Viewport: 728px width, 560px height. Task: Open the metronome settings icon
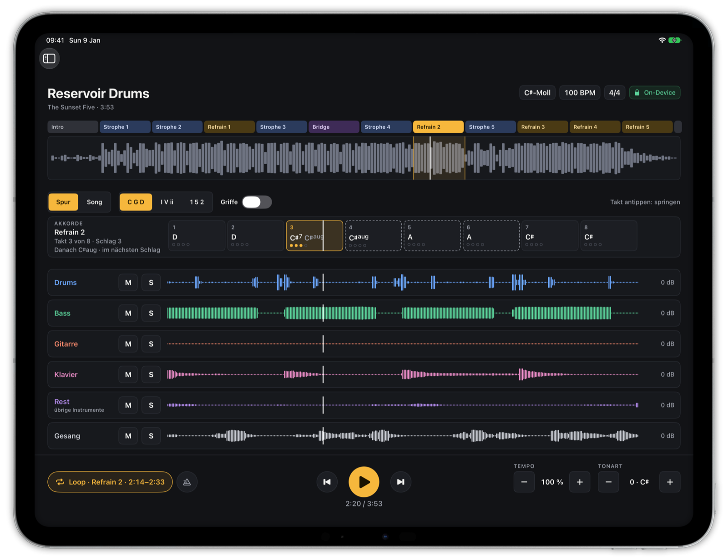pos(187,482)
